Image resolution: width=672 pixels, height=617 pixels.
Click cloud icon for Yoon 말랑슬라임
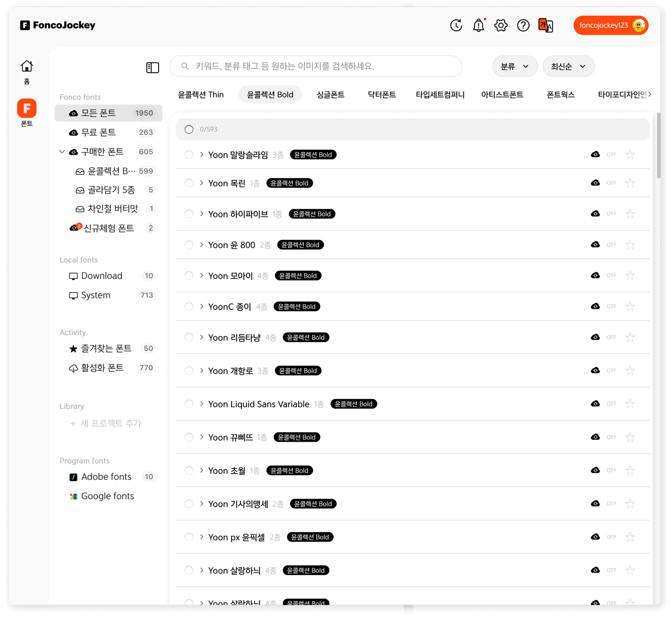[x=595, y=154]
